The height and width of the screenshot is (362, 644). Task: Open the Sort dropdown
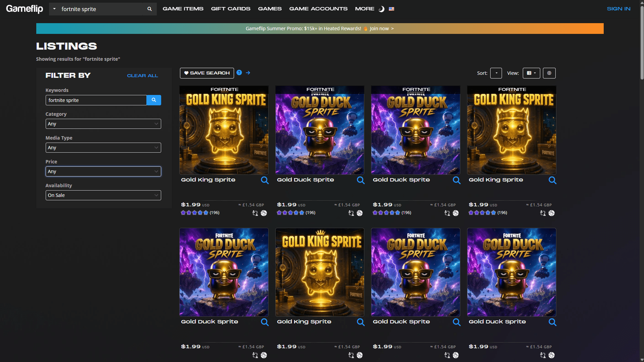496,73
